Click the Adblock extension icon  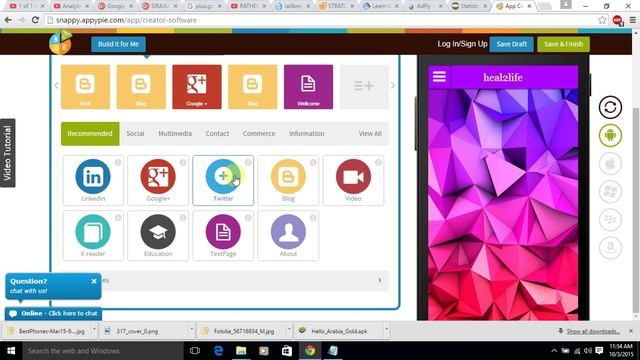[618, 20]
